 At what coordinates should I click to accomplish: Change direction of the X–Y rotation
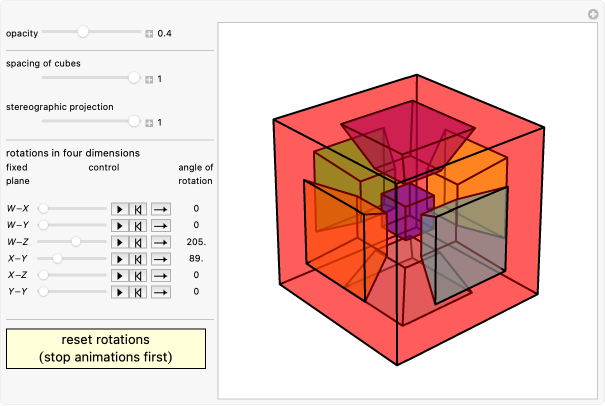click(x=161, y=259)
